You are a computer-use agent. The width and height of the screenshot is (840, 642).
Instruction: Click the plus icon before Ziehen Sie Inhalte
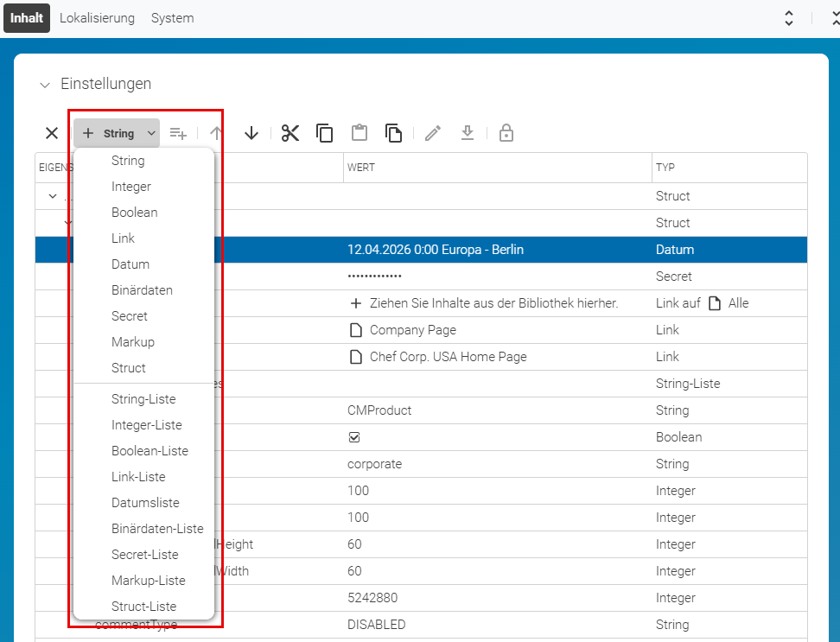[x=356, y=303]
